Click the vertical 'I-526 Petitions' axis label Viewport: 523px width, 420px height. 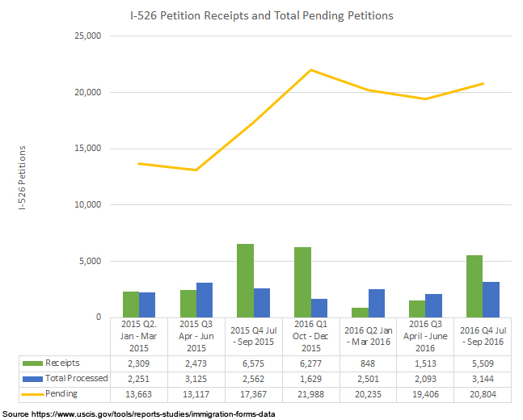(21, 178)
